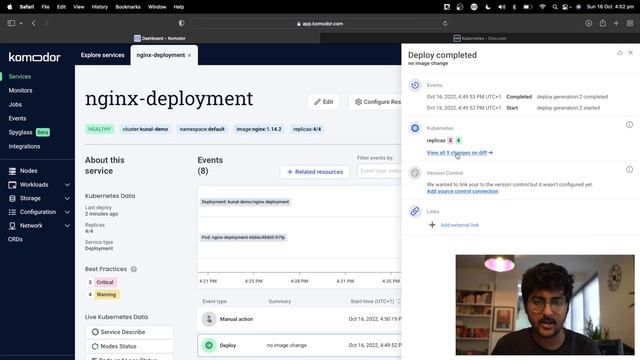Image resolution: width=640 pixels, height=360 pixels.
Task: Switch to Explore services tab
Action: [102, 55]
